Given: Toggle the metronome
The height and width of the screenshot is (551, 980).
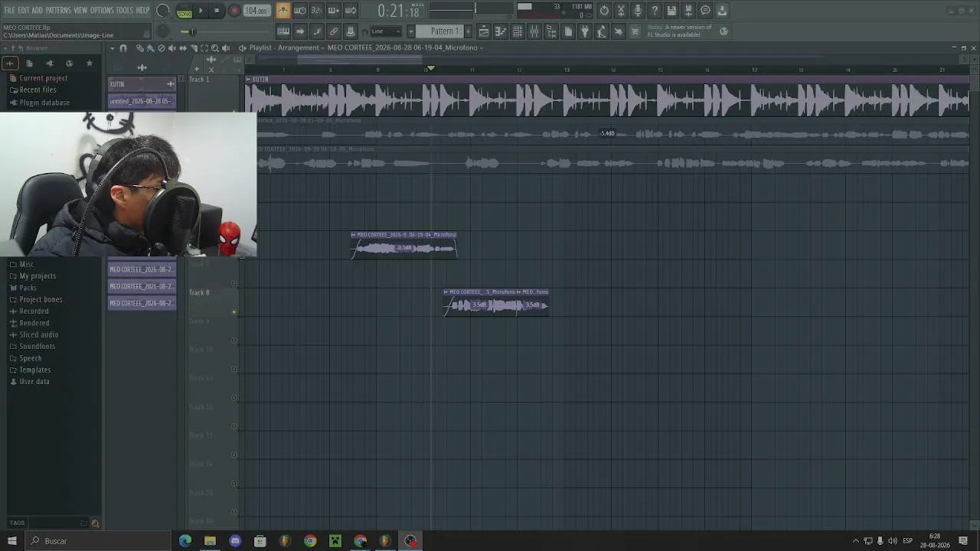Looking at the screenshot, I should click(283, 11).
